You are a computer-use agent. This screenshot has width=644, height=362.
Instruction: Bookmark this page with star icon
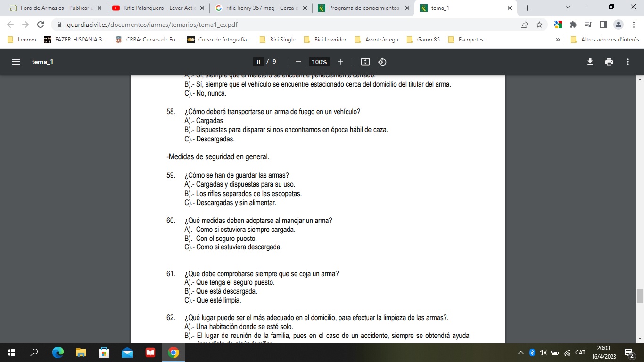539,25
